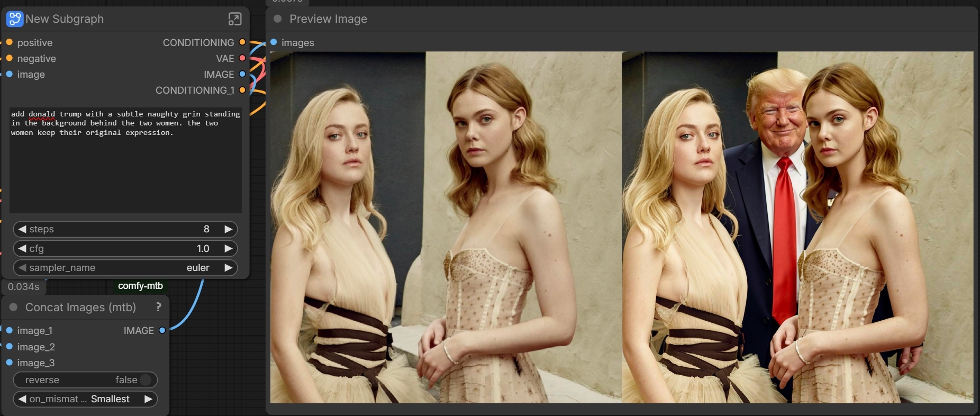980x416 pixels.
Task: Click the 0.034s execution time label
Action: coord(24,287)
